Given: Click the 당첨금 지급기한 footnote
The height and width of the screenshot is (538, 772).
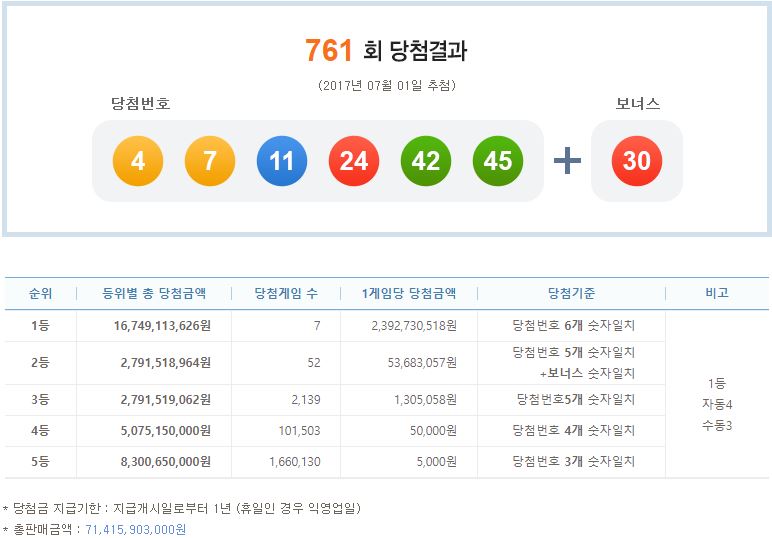Looking at the screenshot, I should pos(182,508).
